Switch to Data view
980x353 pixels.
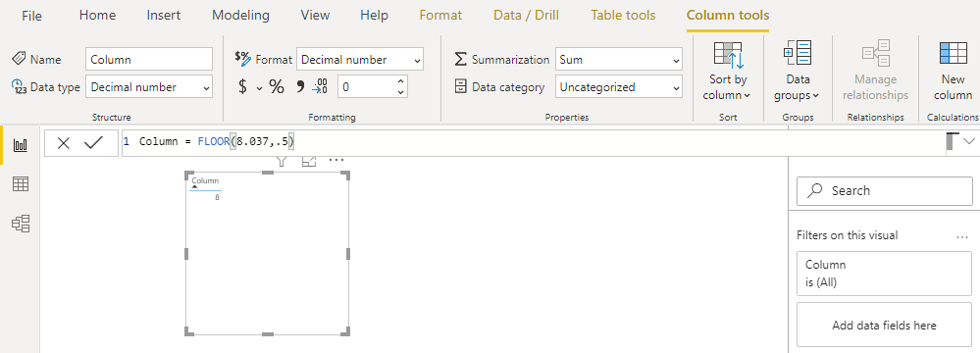[x=21, y=183]
